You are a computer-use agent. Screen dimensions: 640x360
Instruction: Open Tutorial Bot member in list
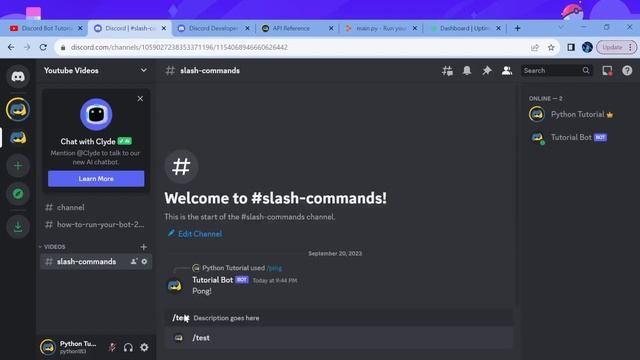click(x=578, y=138)
